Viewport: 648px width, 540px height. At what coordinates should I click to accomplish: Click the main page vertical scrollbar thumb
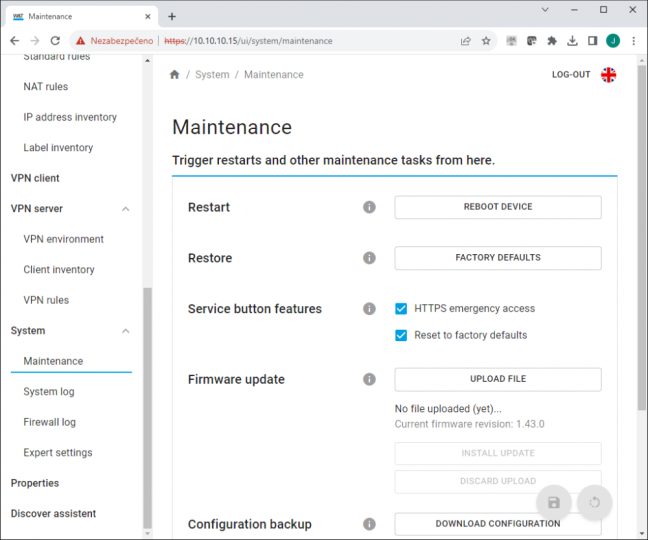[641, 237]
